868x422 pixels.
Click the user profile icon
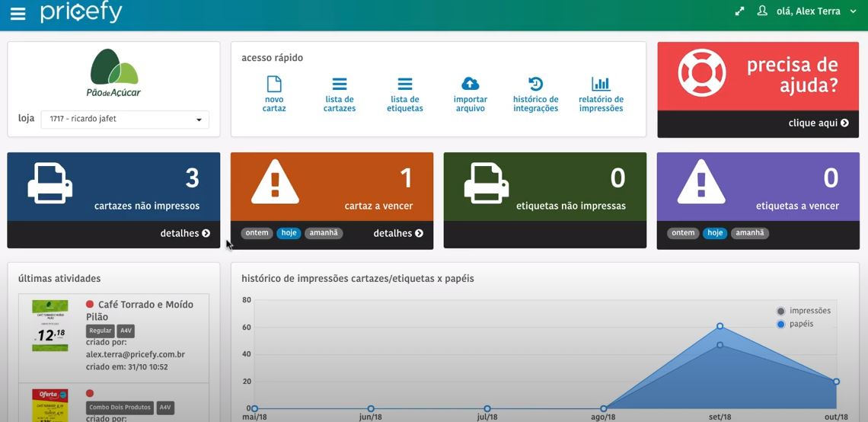(x=762, y=11)
